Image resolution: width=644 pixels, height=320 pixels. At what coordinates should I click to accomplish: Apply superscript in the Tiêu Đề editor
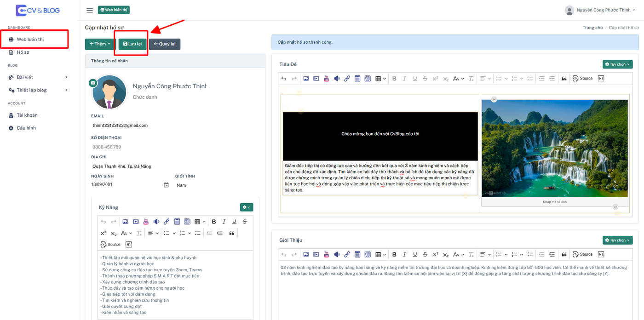[436, 79]
